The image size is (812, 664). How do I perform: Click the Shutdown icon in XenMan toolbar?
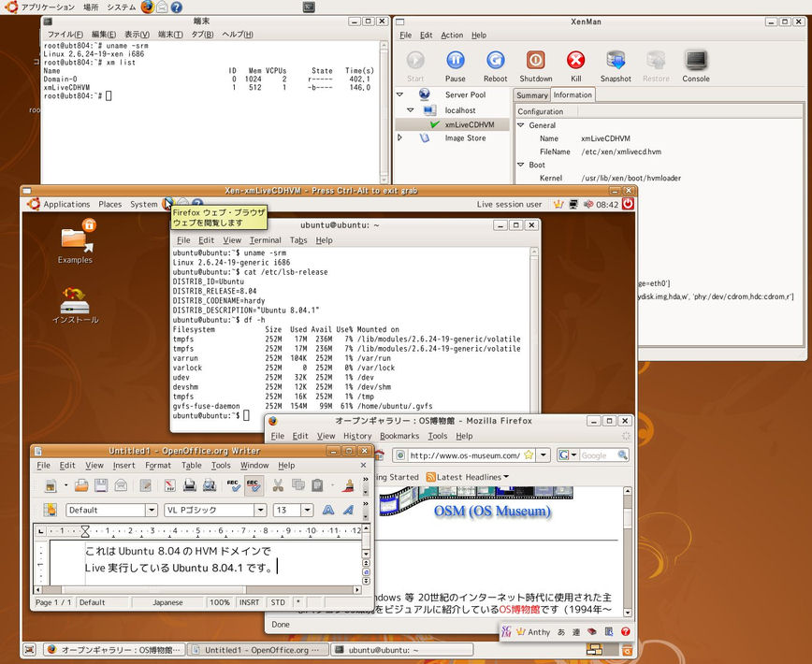[535, 61]
